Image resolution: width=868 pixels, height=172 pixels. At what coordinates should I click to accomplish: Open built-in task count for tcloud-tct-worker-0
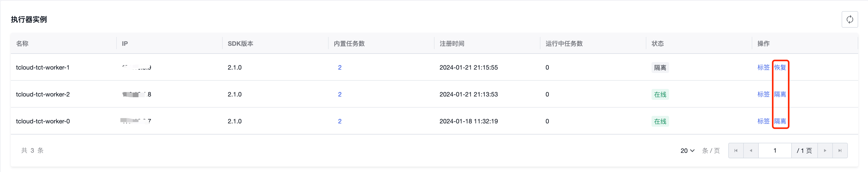tap(340, 121)
